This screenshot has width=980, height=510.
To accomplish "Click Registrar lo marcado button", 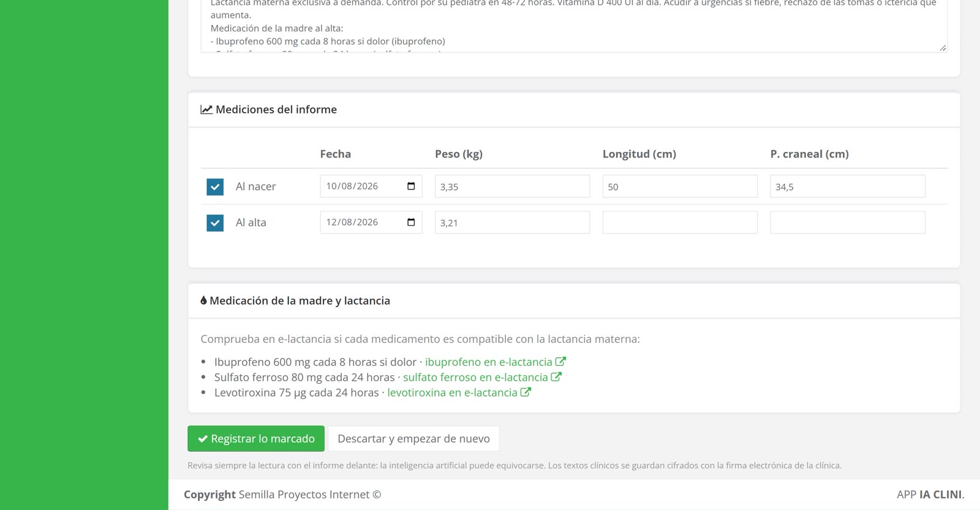I will pyautogui.click(x=256, y=439).
